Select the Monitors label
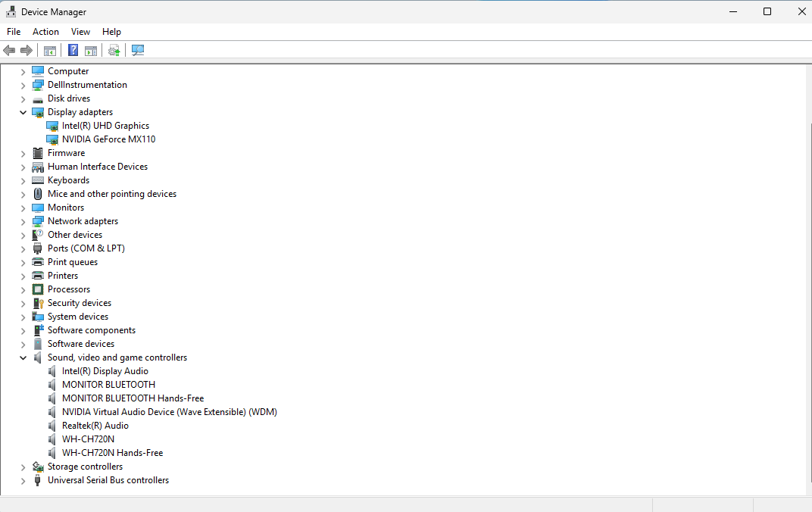This screenshot has height=512, width=812. 66,208
